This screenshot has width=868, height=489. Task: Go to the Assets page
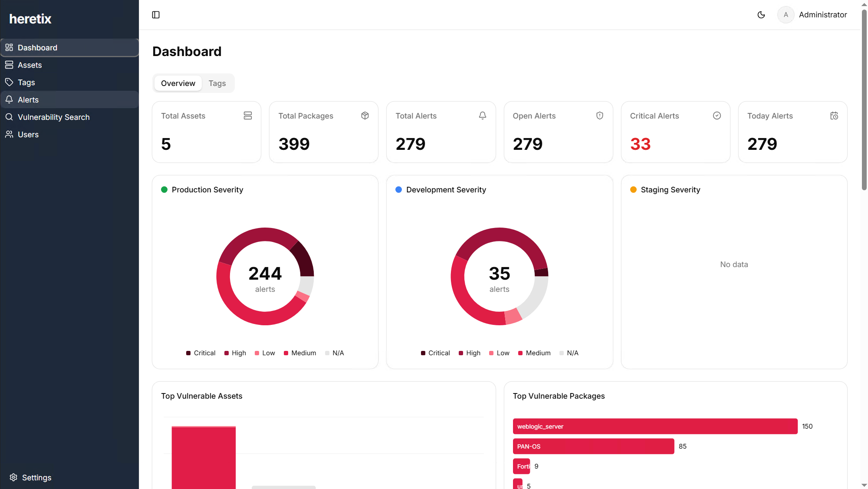pyautogui.click(x=30, y=65)
